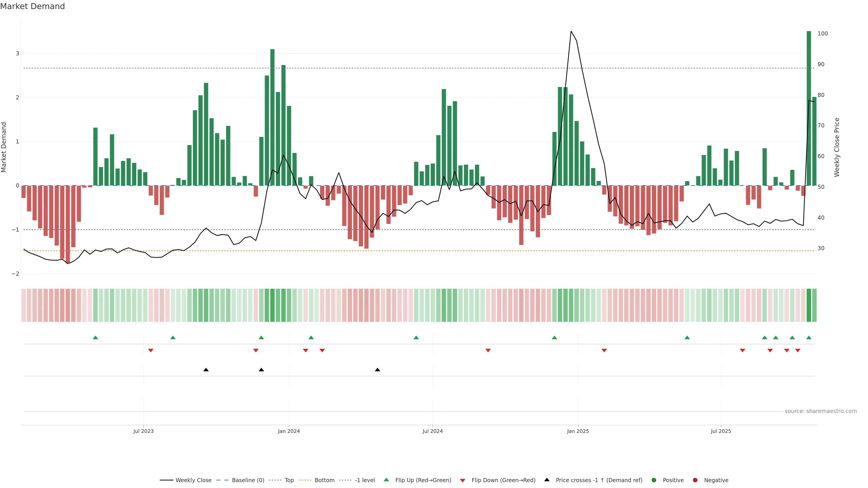Image resolution: width=868 pixels, height=488 pixels.
Task: Click the Weekly Close Price axis title
Action: pos(837,147)
